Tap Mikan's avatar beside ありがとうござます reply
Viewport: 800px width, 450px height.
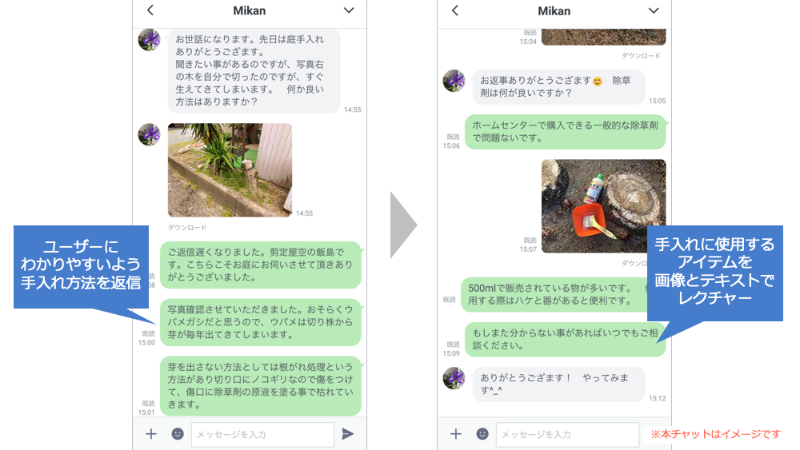tap(454, 378)
